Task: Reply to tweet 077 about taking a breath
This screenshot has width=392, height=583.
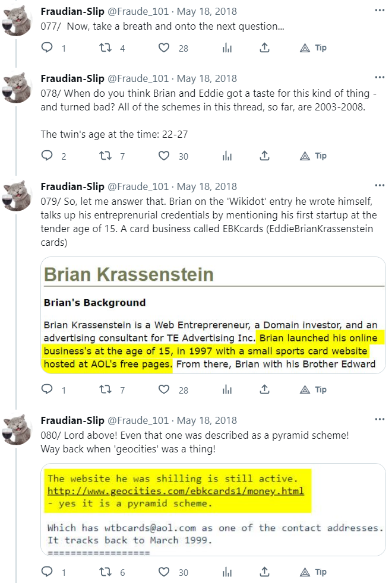Action: click(48, 48)
